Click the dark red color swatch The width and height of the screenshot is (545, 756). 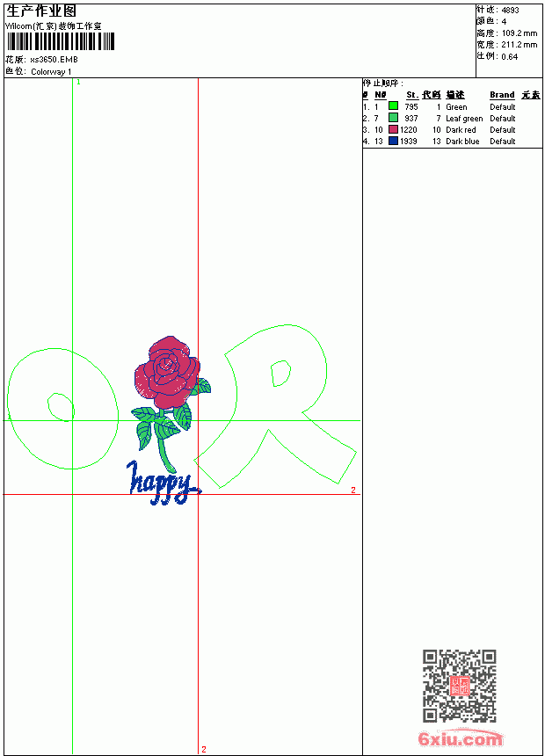coord(393,129)
